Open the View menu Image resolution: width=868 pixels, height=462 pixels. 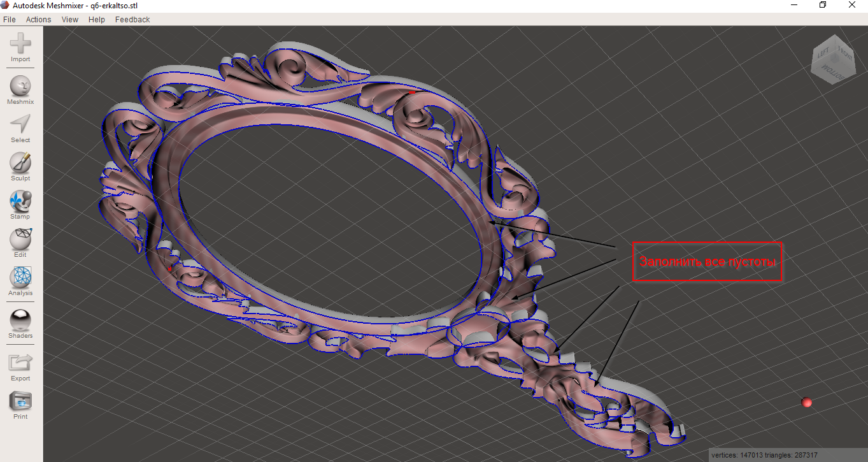tap(70, 20)
